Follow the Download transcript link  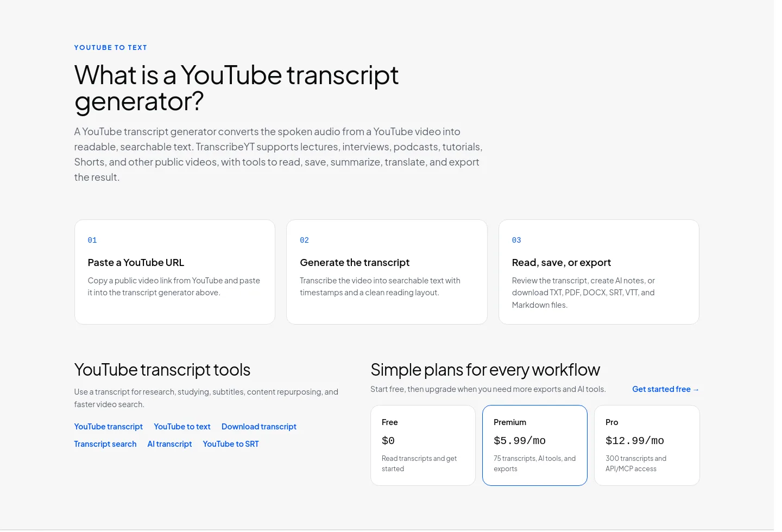[x=259, y=427]
